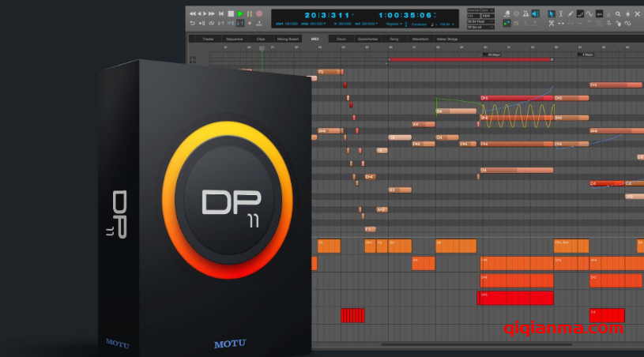
Task: Click the Stop button in transport
Action: coord(231,13)
